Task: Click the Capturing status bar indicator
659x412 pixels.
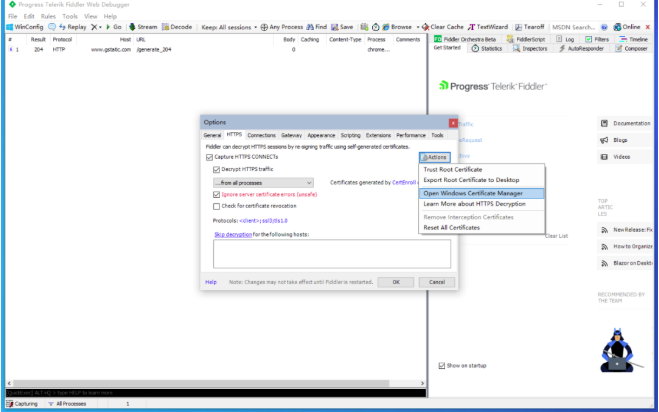Action: pyautogui.click(x=22, y=404)
